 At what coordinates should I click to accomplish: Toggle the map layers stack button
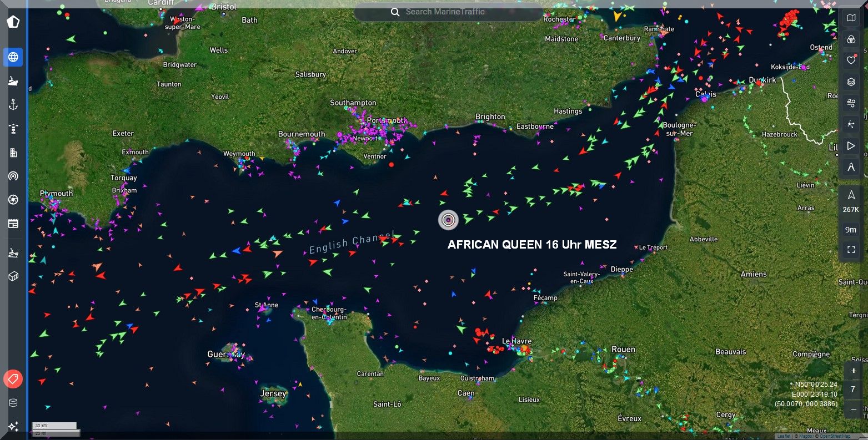pyautogui.click(x=851, y=82)
